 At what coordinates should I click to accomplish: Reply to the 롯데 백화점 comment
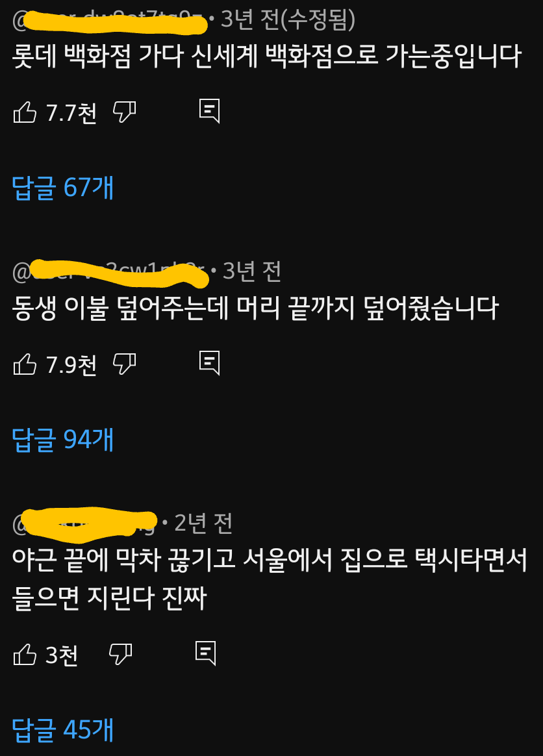pyautogui.click(x=209, y=111)
